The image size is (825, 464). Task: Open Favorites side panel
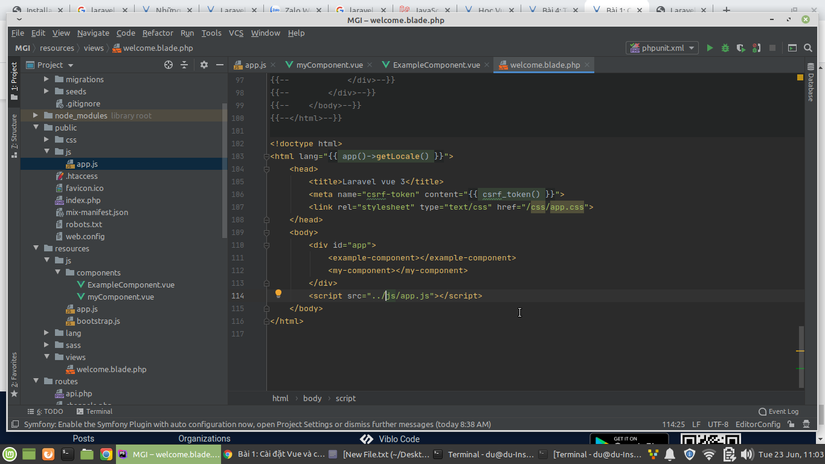tap(14, 375)
